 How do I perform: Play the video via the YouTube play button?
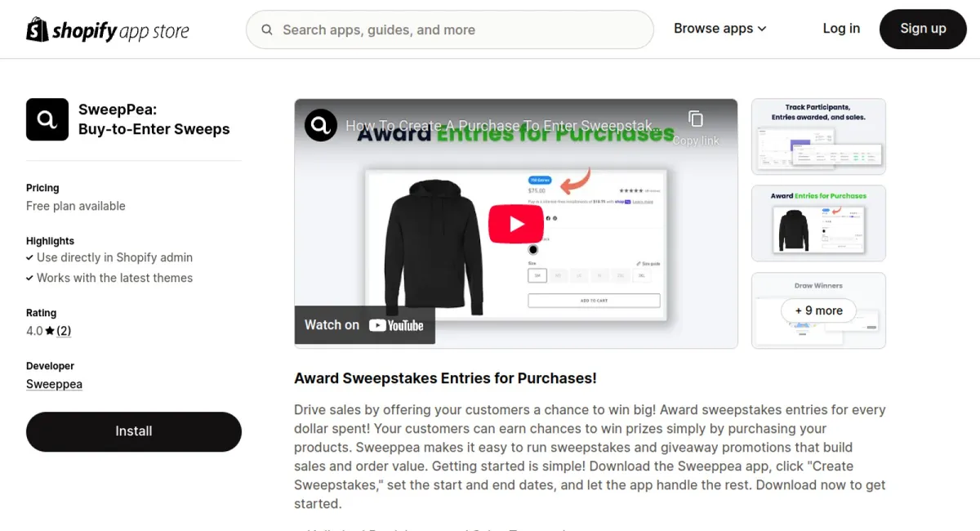point(515,223)
